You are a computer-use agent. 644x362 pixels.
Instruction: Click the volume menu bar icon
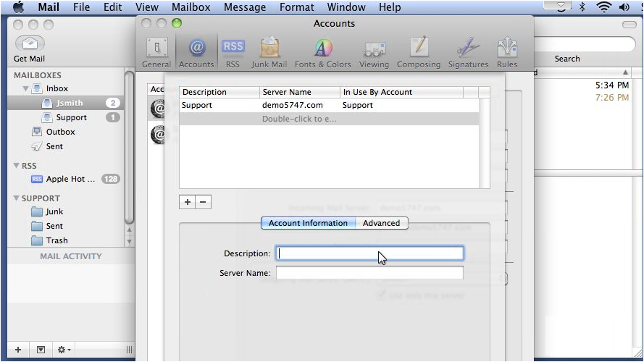pyautogui.click(x=624, y=7)
